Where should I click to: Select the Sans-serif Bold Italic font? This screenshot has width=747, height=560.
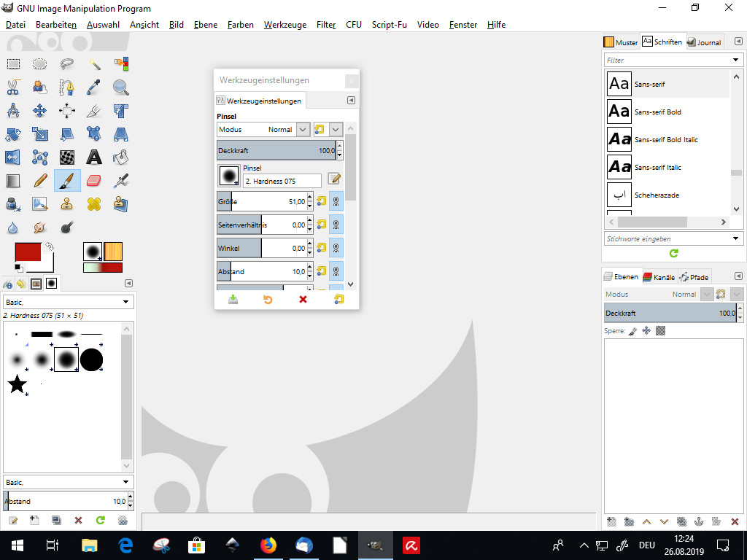click(x=667, y=139)
